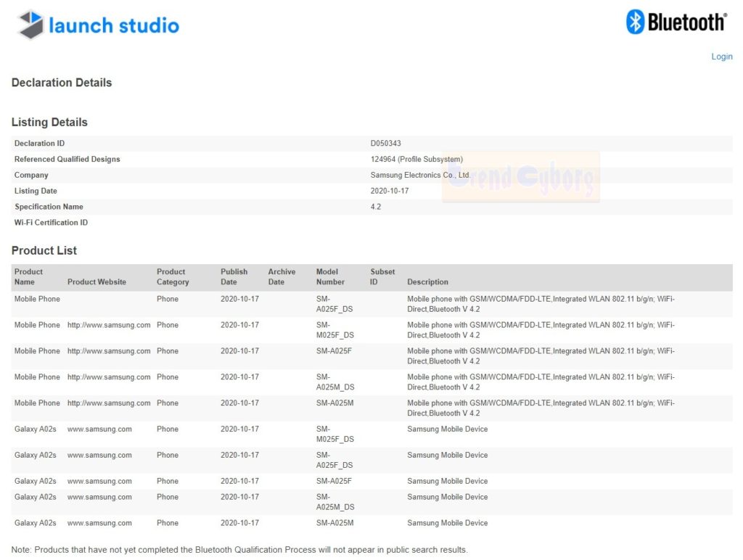Open the Login link
The width and height of the screenshot is (743, 560).
tap(721, 57)
